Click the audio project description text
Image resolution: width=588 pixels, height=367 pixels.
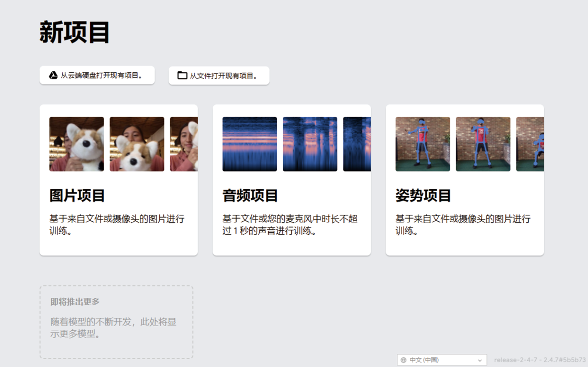point(290,224)
